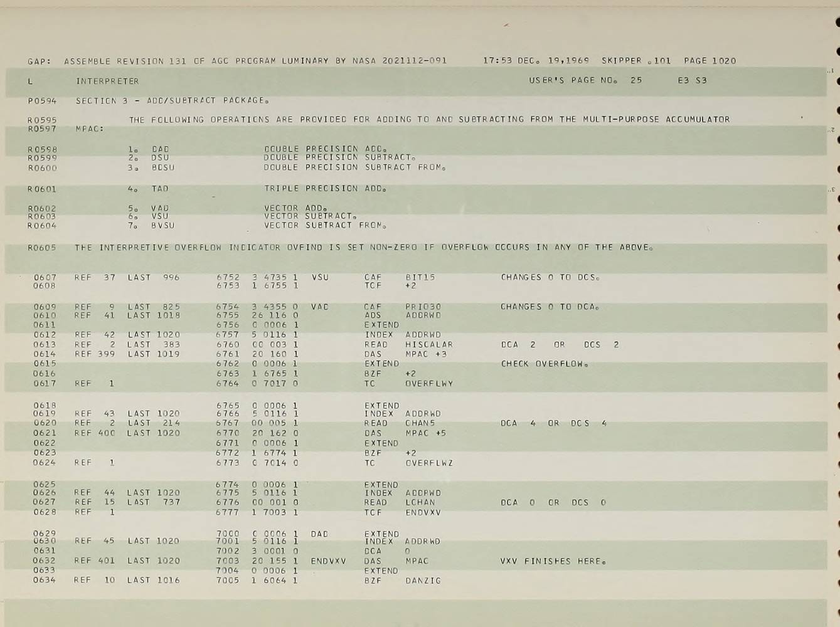Select reference 'LAST 383'
840x627 pixels.
click(154, 344)
